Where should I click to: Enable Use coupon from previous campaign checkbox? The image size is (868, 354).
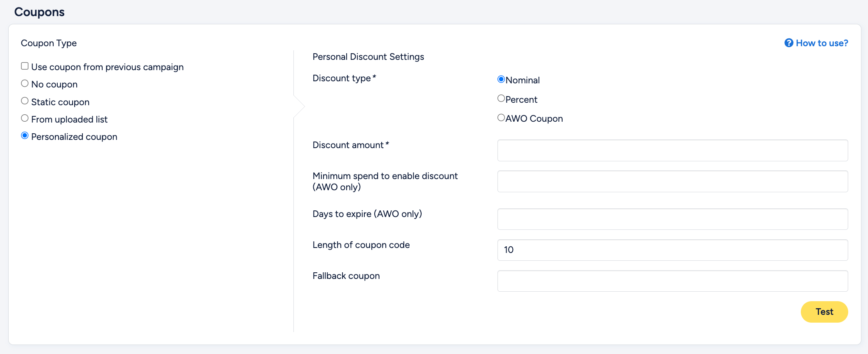25,66
